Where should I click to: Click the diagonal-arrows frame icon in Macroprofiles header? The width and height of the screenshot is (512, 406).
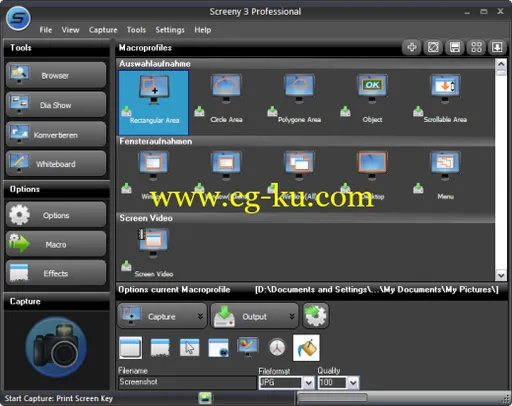tap(433, 47)
